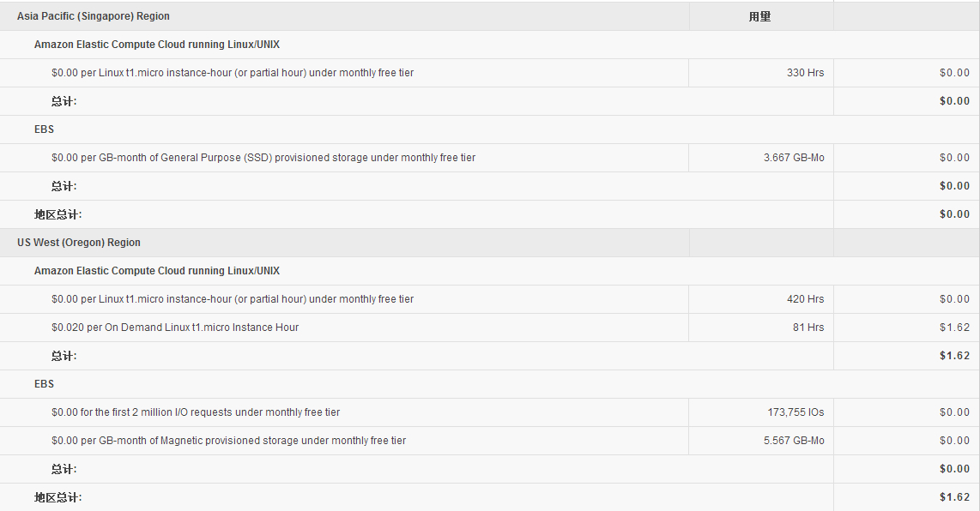This screenshot has height=511, width=980.
Task: Click the 5.567 GB-Mo usage value
Action: click(x=794, y=441)
